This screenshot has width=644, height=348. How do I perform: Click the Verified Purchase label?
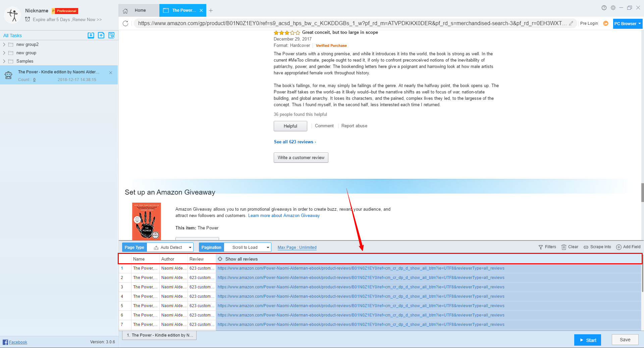click(331, 46)
